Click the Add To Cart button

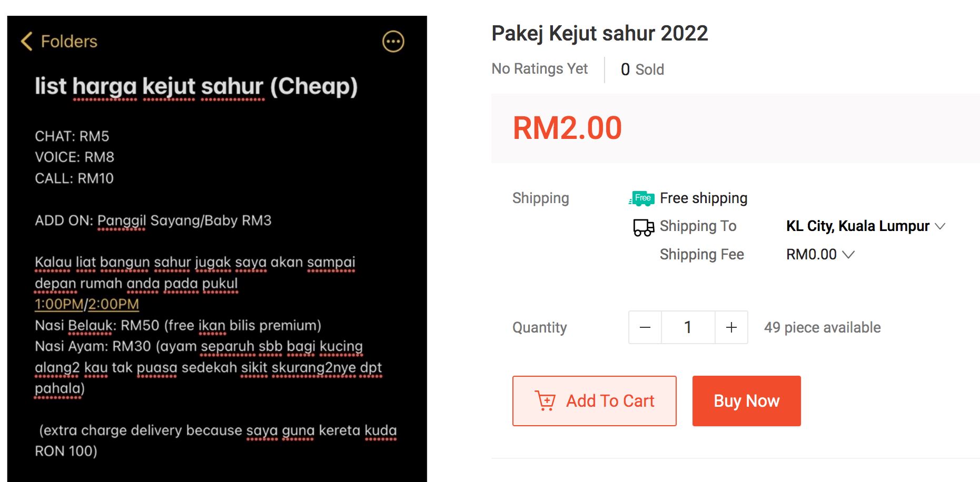click(x=595, y=400)
